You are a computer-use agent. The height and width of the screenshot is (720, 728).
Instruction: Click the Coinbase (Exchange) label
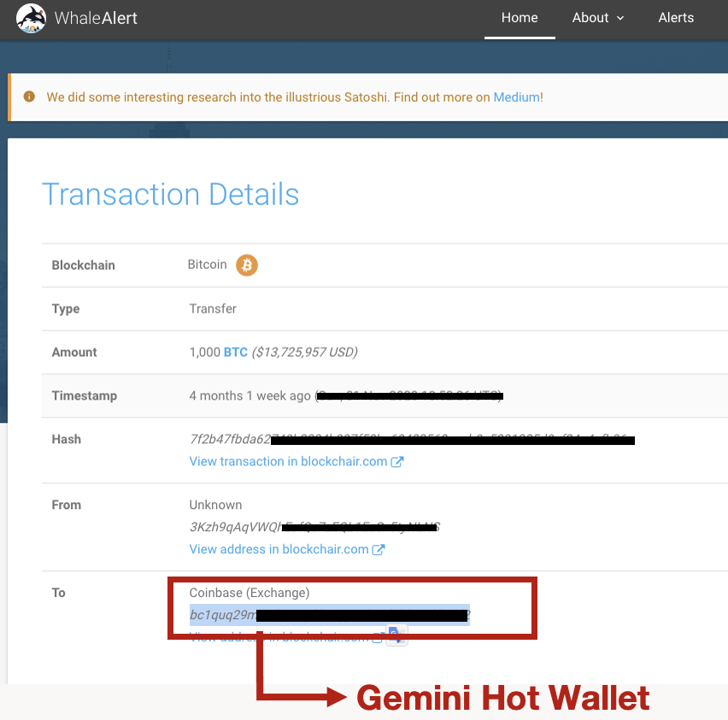[250, 593]
